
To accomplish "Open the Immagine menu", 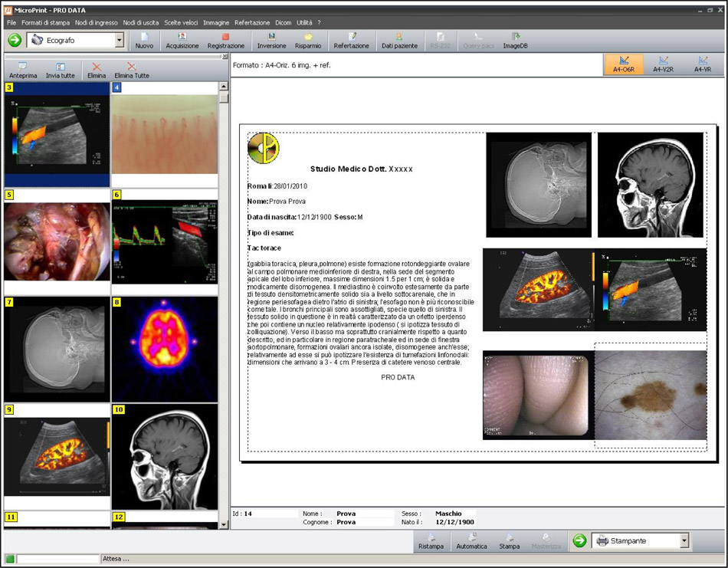I will coord(216,22).
